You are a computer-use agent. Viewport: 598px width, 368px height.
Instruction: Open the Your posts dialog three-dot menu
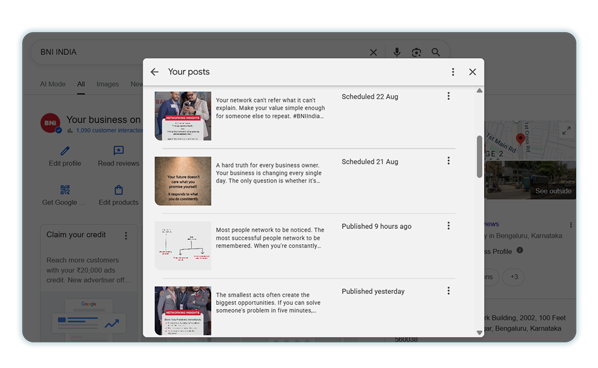tap(453, 72)
